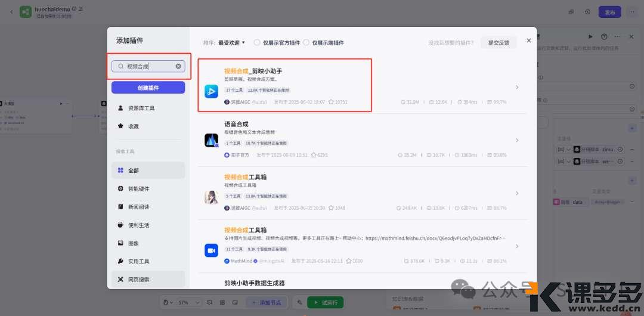Click the anime avatar of 速推AIGC's 视频合成工具箱

pos(211,197)
